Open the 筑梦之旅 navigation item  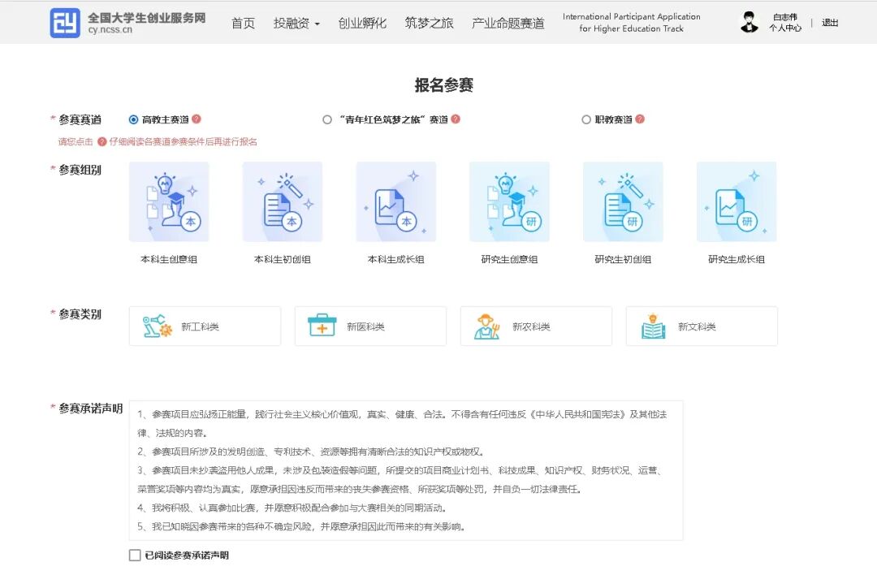point(429,24)
